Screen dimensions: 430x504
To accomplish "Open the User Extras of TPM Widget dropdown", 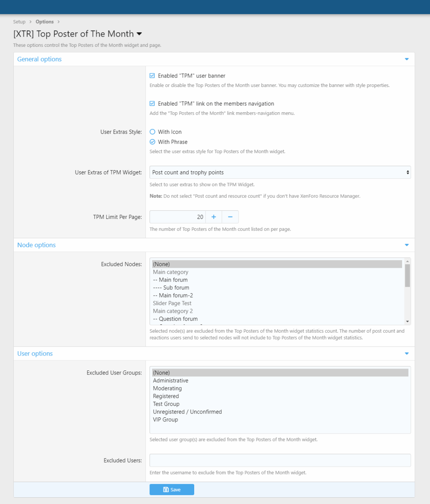I will [x=280, y=172].
